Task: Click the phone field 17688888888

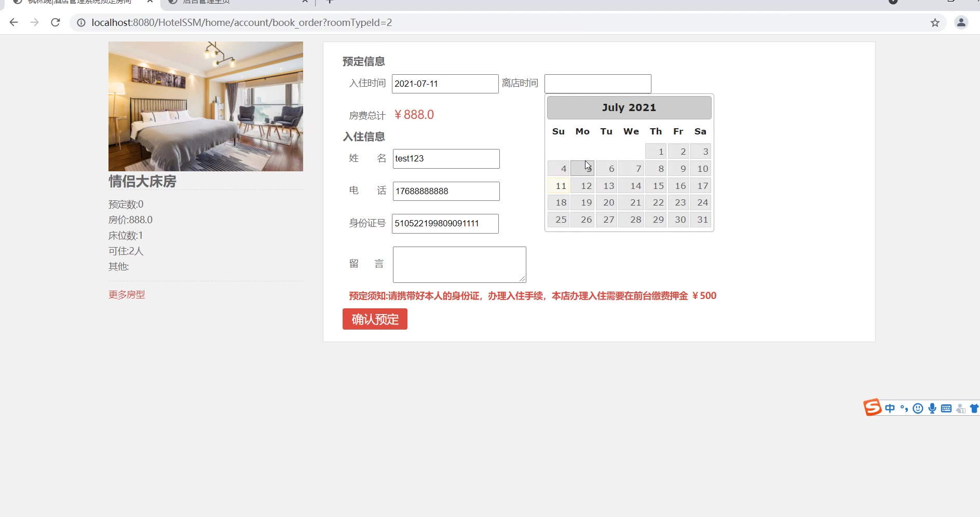Action: 446,191
